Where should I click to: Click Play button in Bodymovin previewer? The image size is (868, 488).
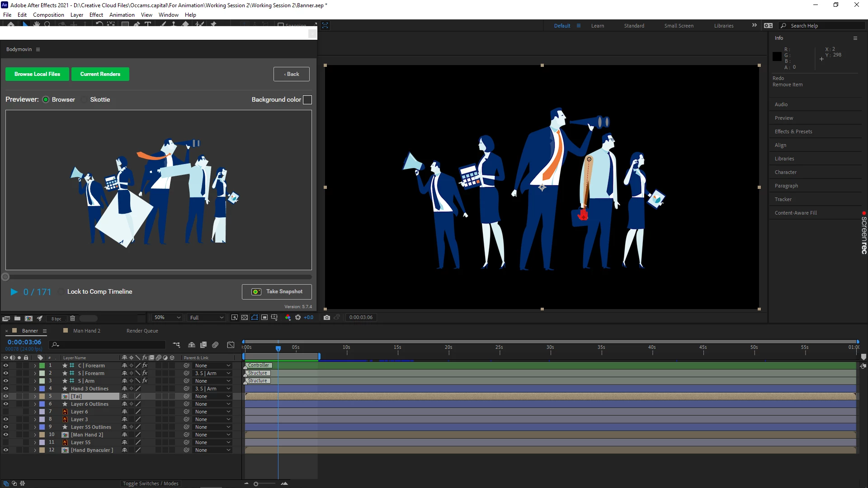click(x=14, y=292)
